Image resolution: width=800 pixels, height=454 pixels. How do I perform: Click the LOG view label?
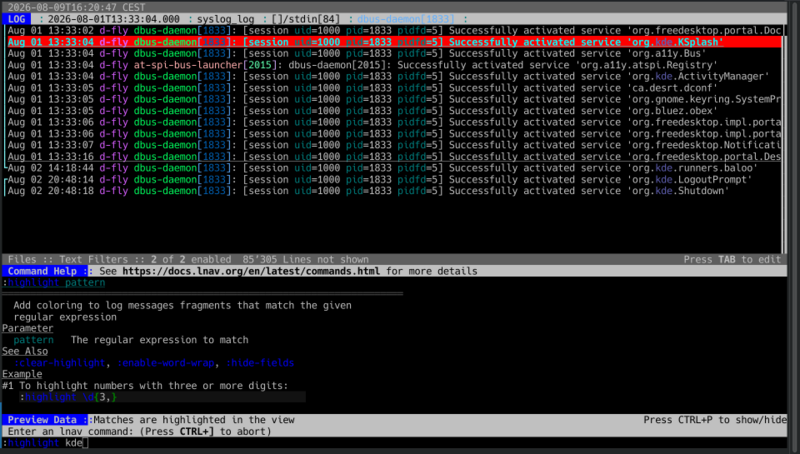coord(16,19)
